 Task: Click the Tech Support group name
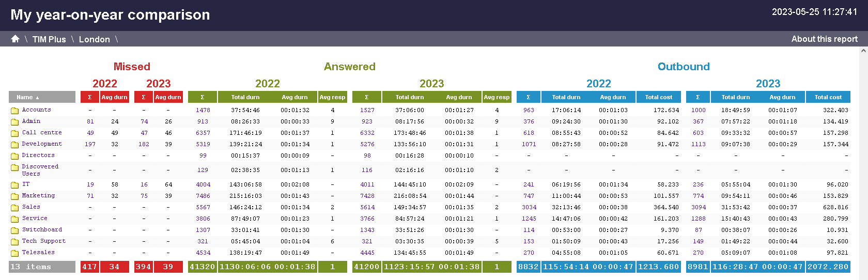43,241
